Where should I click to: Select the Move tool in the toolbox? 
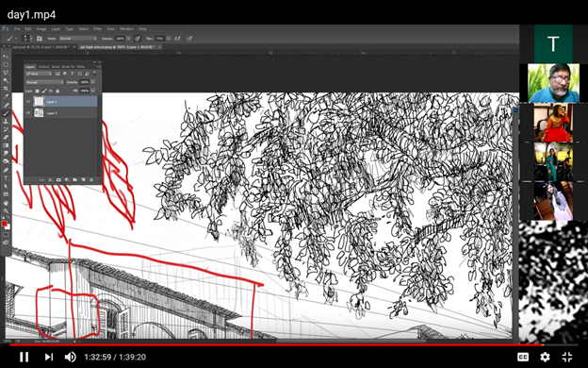[x=6, y=57]
